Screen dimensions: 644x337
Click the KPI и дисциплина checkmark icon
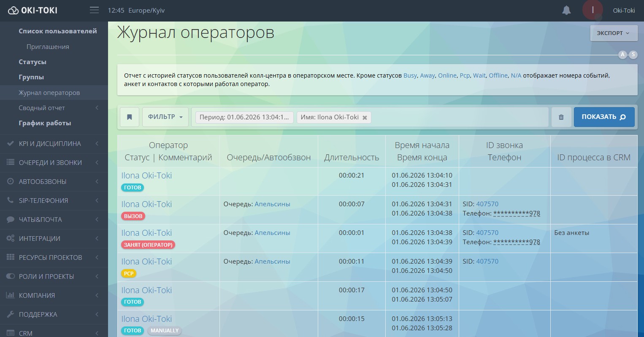(11, 143)
